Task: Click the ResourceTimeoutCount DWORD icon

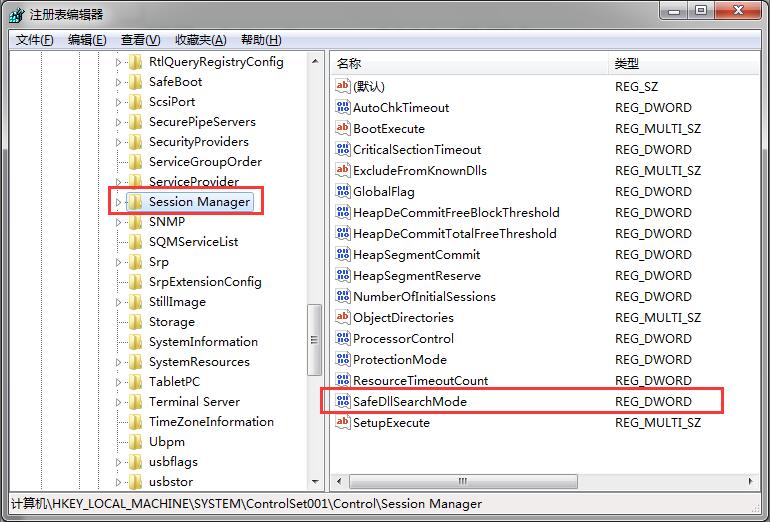Action: coord(342,381)
